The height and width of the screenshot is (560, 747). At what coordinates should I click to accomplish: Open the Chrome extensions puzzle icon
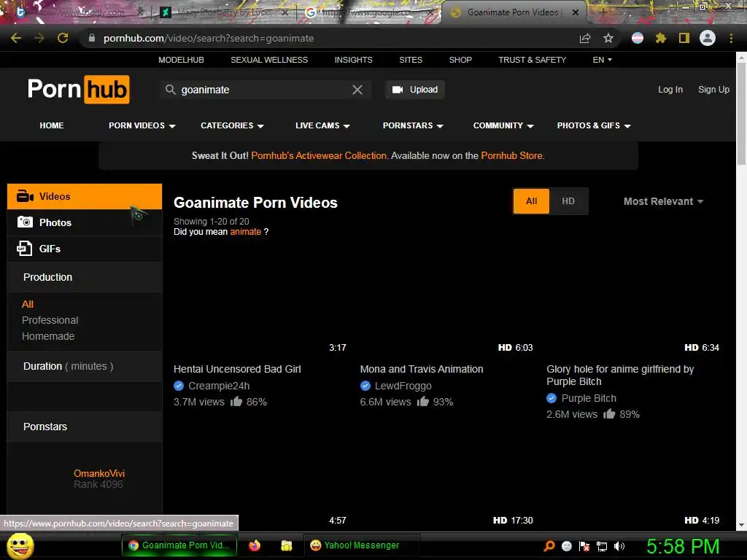pyautogui.click(x=660, y=38)
